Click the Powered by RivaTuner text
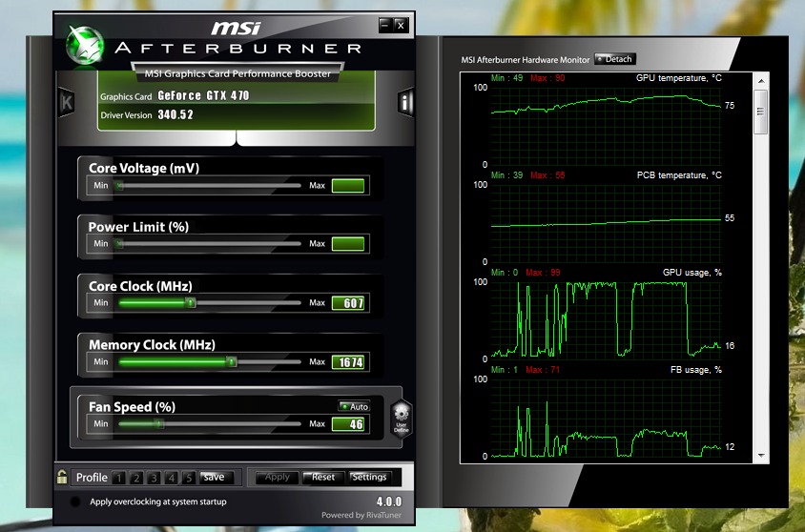 coord(361,515)
